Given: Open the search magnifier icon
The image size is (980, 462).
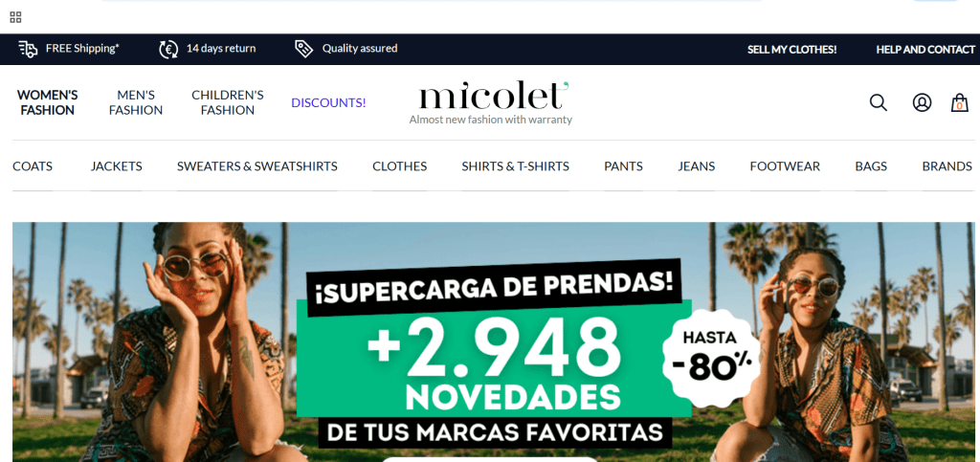Looking at the screenshot, I should coord(879,102).
